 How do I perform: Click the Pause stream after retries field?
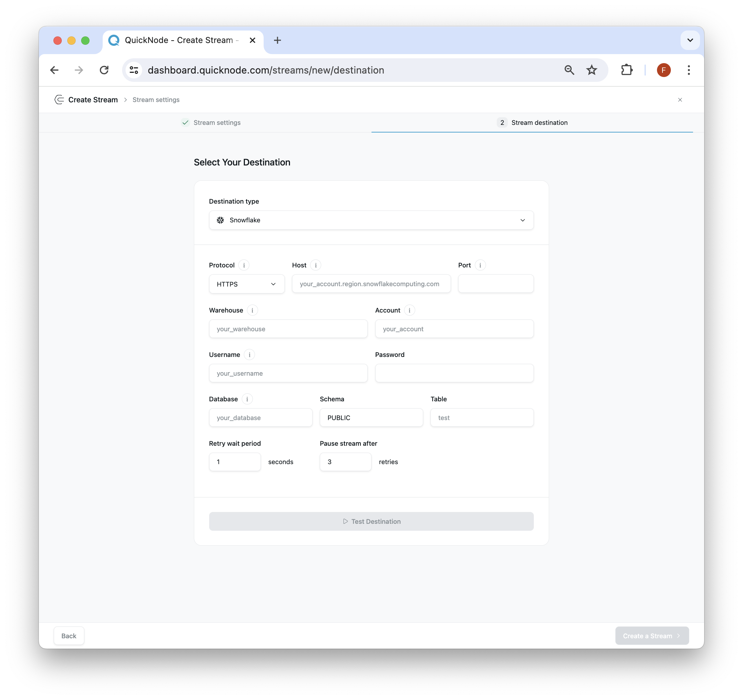coord(345,462)
